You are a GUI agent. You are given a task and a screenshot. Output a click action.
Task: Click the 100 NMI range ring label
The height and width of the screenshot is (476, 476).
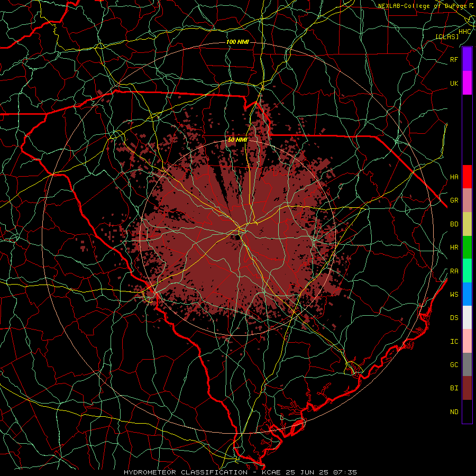point(237,42)
